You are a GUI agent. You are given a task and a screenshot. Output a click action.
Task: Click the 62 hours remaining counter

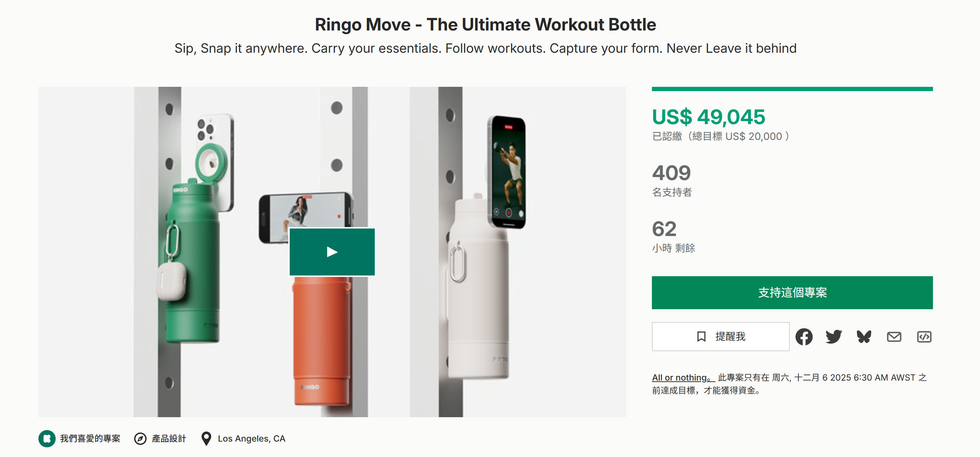point(664,229)
